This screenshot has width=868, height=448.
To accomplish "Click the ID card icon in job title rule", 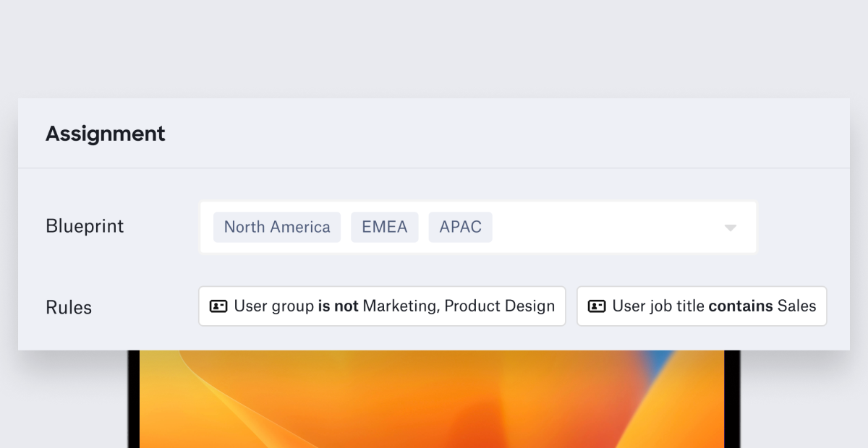I will point(597,306).
